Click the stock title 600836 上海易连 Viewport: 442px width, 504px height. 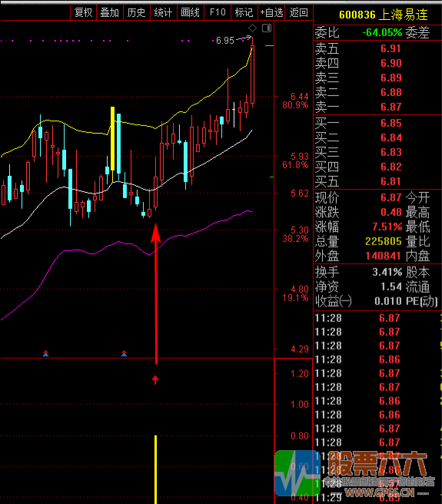[383, 15]
